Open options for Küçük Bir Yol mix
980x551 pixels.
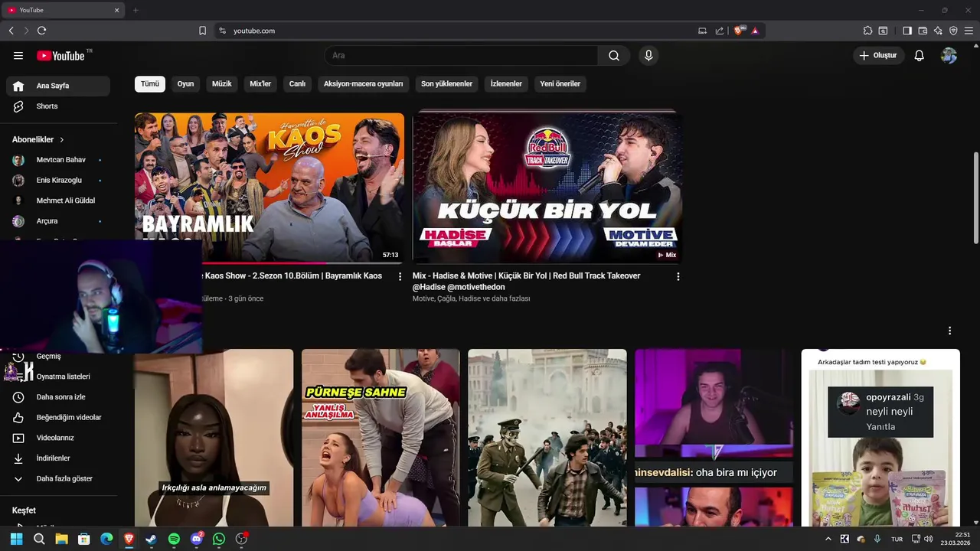click(x=678, y=276)
